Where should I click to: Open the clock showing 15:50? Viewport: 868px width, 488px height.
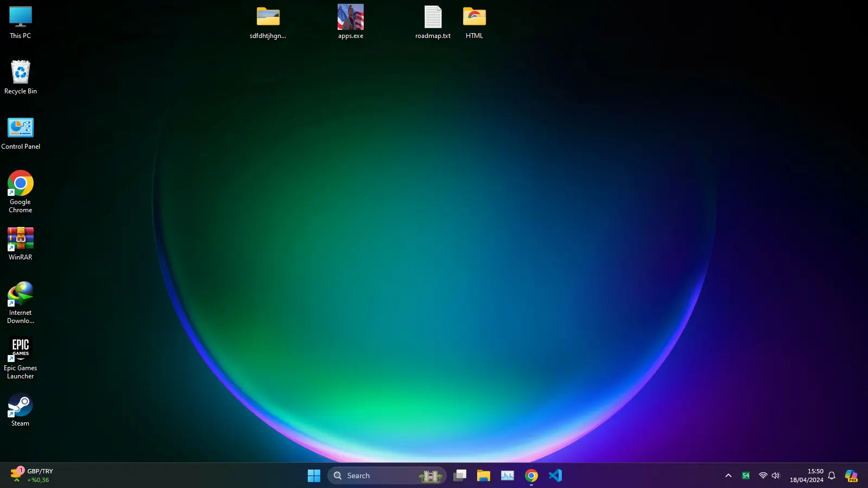[807, 476]
